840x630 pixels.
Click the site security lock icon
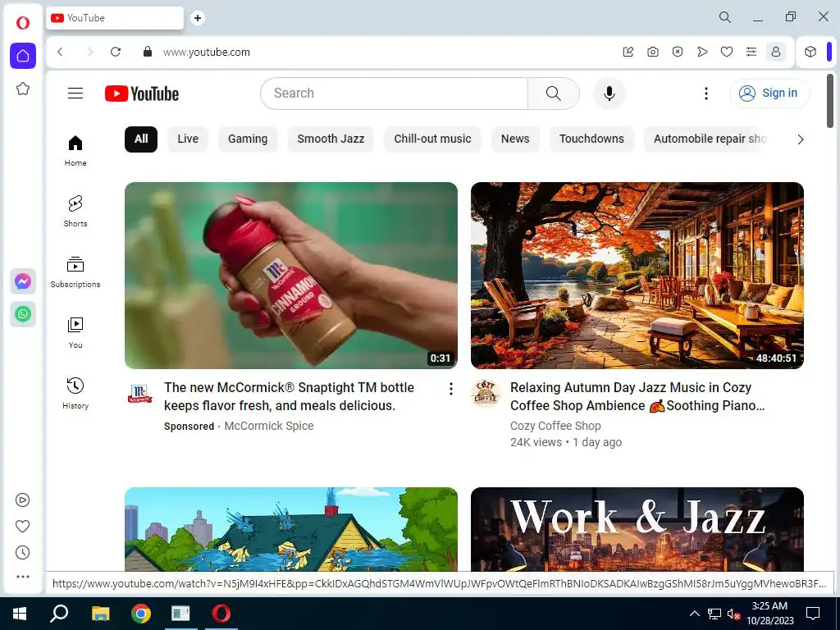coord(148,52)
